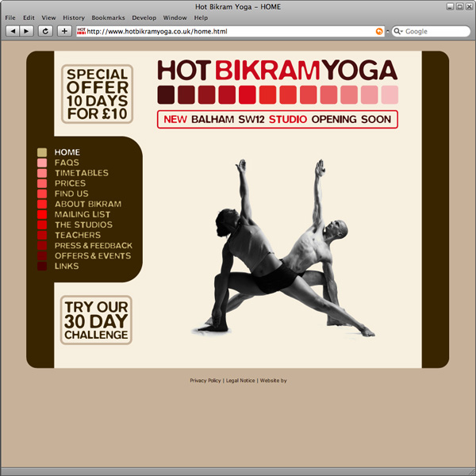The height and width of the screenshot is (476, 476).
Task: Open the PRESS & FEEDBACK page link
Action: 94,245
